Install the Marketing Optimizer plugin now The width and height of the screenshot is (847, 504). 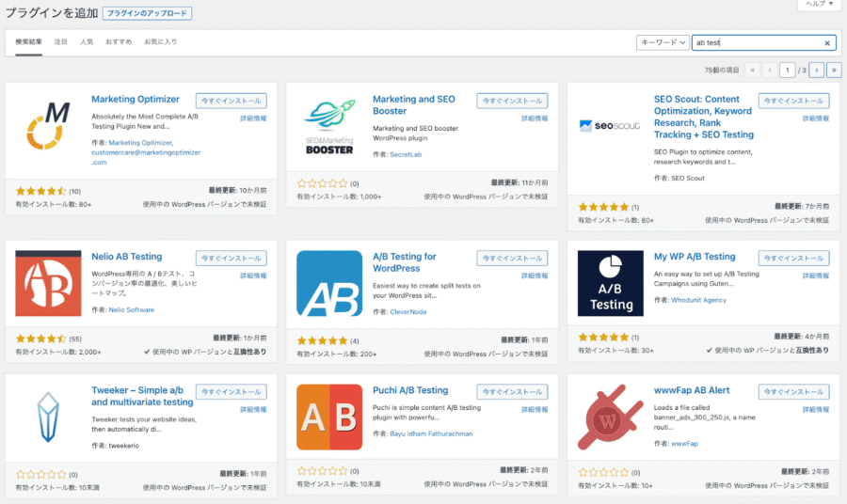tap(232, 101)
